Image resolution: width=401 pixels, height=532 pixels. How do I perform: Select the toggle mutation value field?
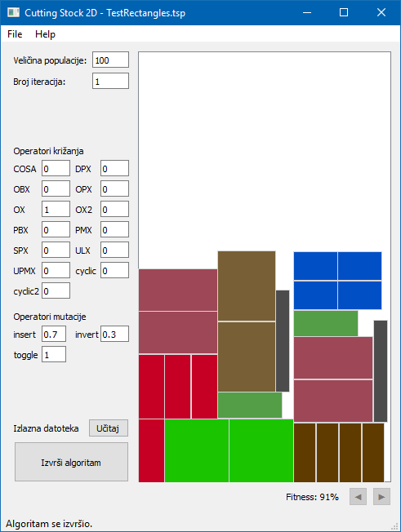coord(54,354)
